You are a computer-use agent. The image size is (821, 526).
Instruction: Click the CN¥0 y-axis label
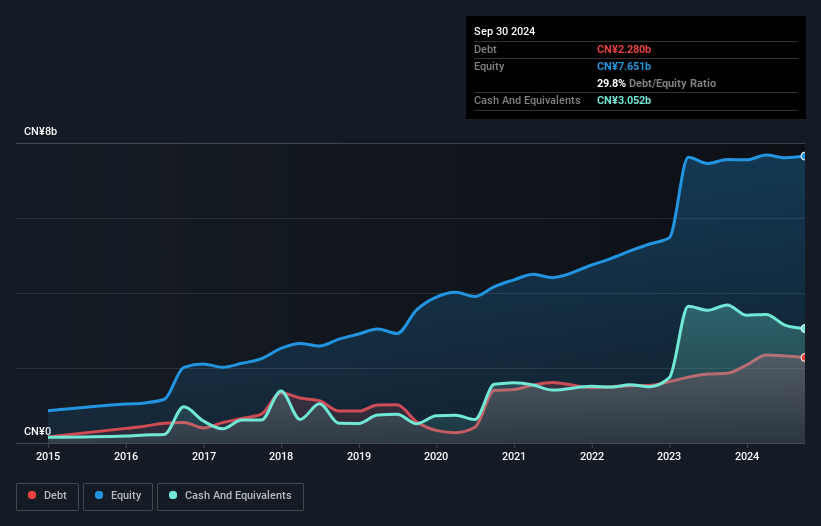pyautogui.click(x=38, y=431)
